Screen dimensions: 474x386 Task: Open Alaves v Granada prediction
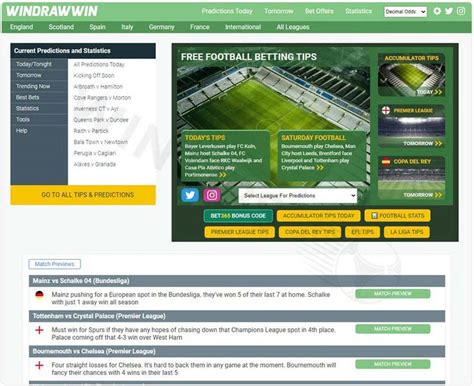pyautogui.click(x=95, y=164)
